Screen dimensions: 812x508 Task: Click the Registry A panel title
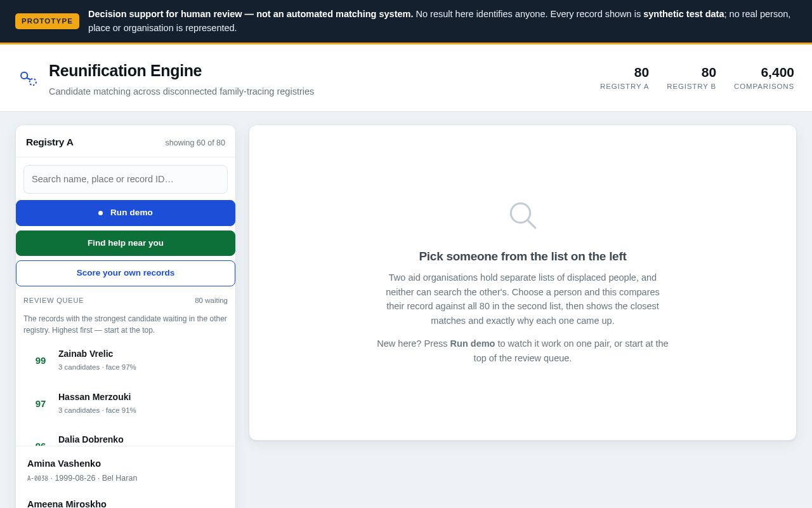[x=49, y=142]
